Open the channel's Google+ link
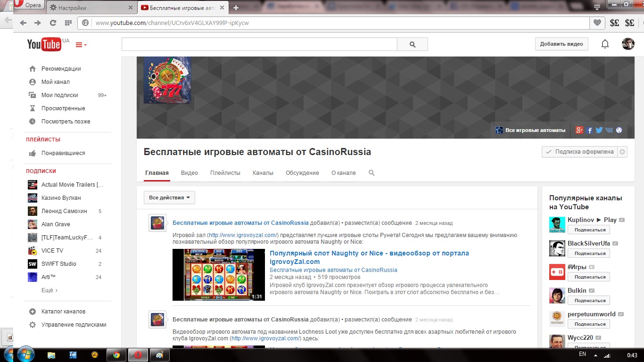The height and width of the screenshot is (362, 644). 579,130
